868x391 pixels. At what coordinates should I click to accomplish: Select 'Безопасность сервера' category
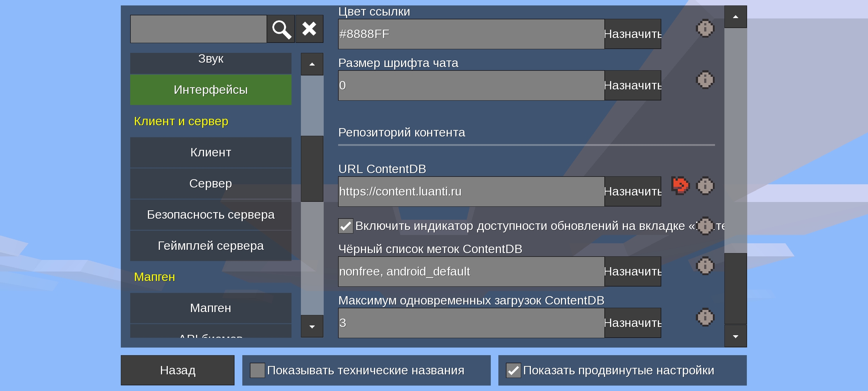210,215
